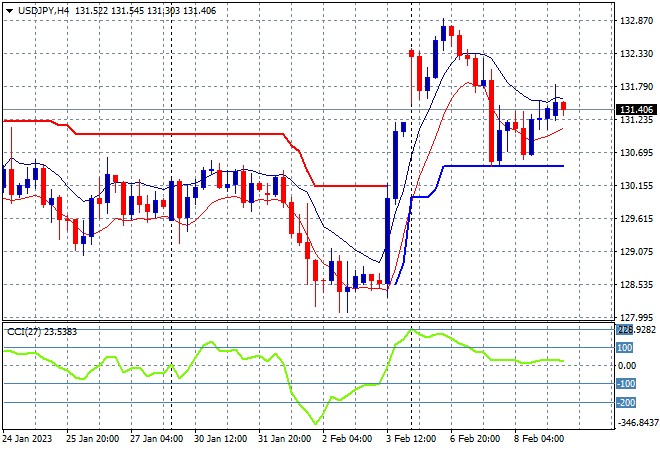
Task: Click the green CCI line peak
Action: pos(411,328)
